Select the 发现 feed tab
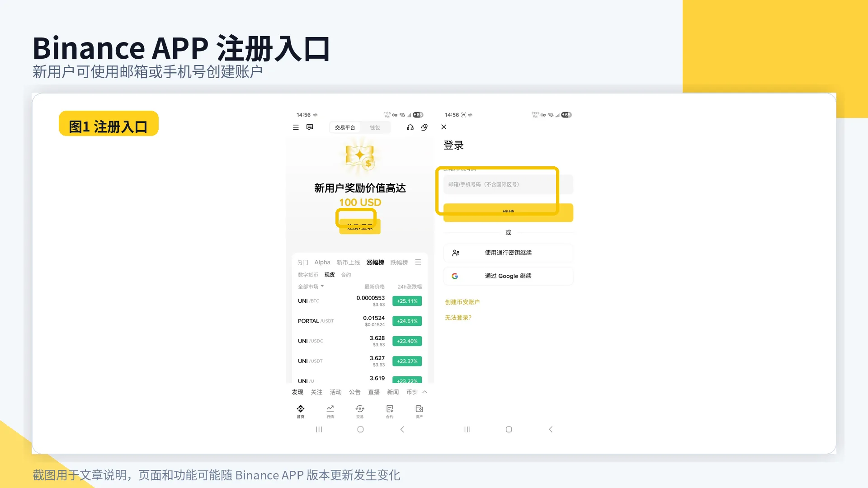 pos(297,392)
